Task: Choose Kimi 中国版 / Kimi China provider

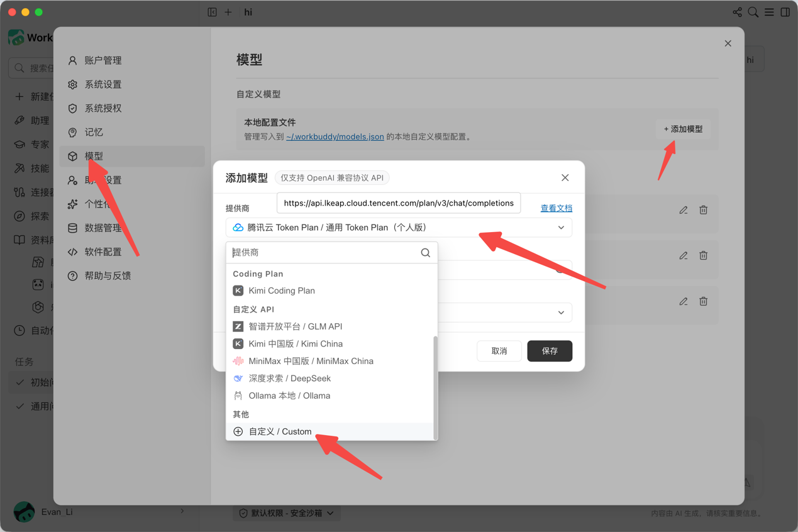Action: point(330,344)
